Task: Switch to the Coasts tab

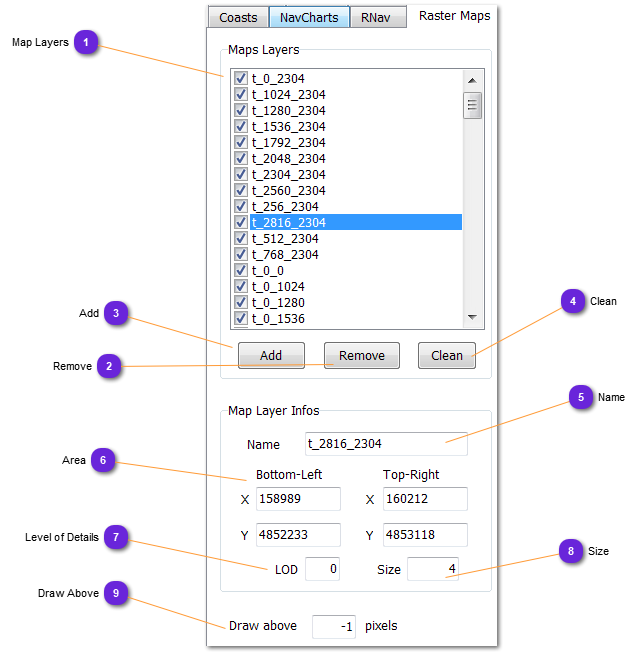Action: click(x=238, y=17)
